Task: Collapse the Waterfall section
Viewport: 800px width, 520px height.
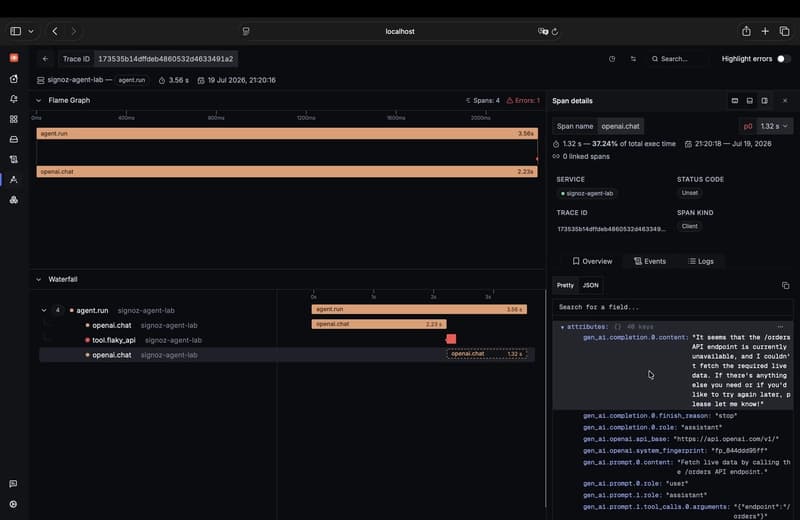Action: point(38,280)
